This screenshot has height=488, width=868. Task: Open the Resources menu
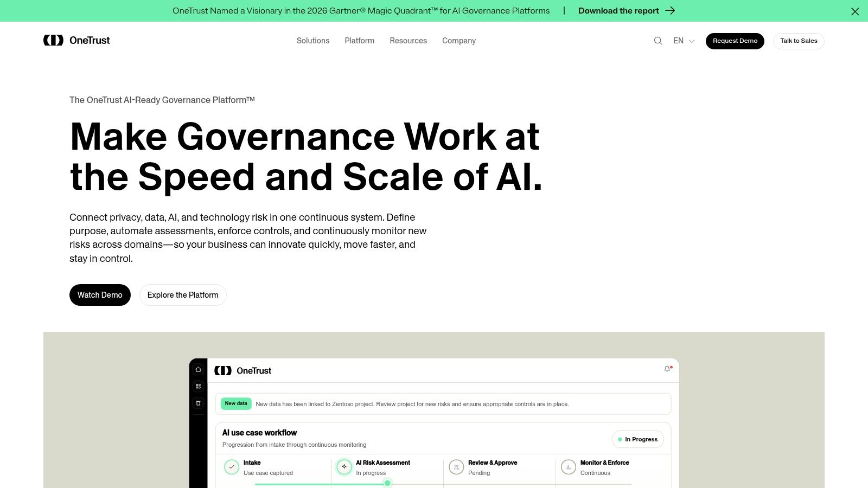pos(409,41)
